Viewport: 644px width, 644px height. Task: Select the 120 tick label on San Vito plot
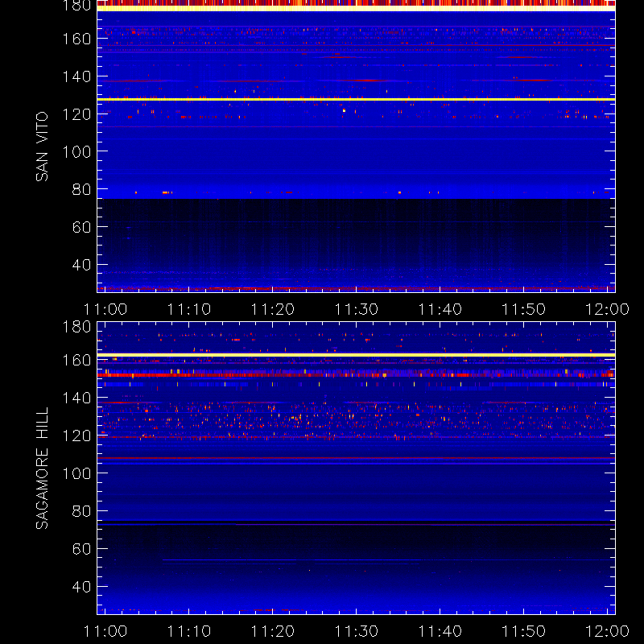(76, 114)
